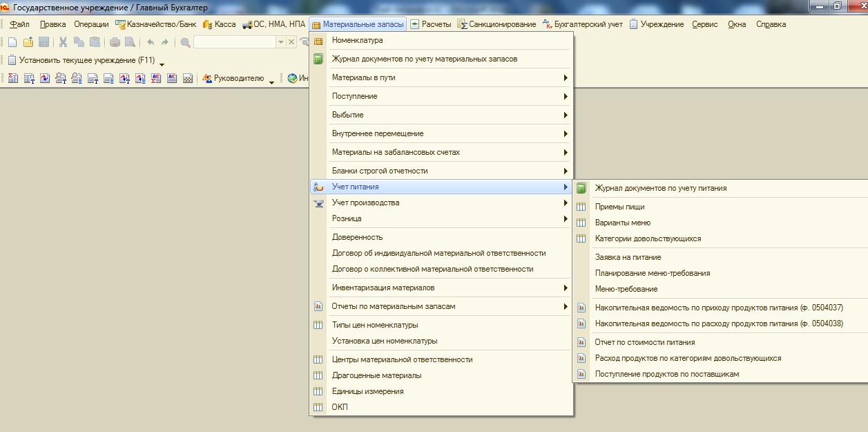Click into the toolbar search input field

click(235, 42)
